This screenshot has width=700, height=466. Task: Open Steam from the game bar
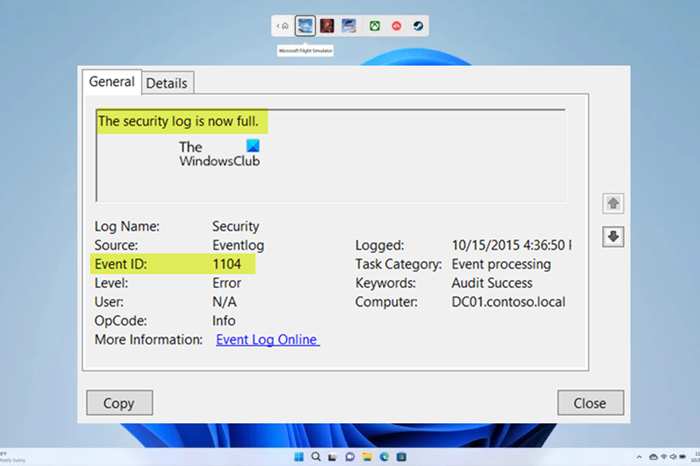418,26
